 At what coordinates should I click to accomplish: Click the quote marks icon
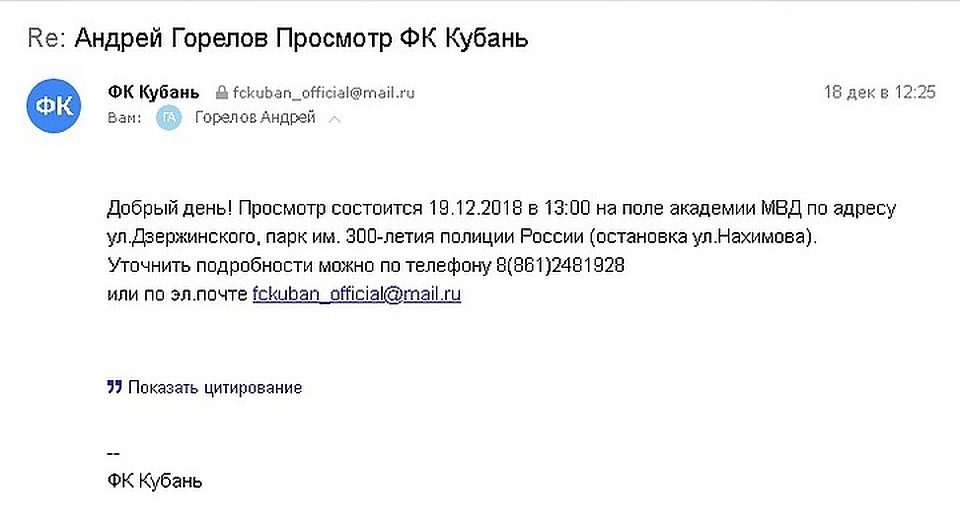[x=114, y=387]
